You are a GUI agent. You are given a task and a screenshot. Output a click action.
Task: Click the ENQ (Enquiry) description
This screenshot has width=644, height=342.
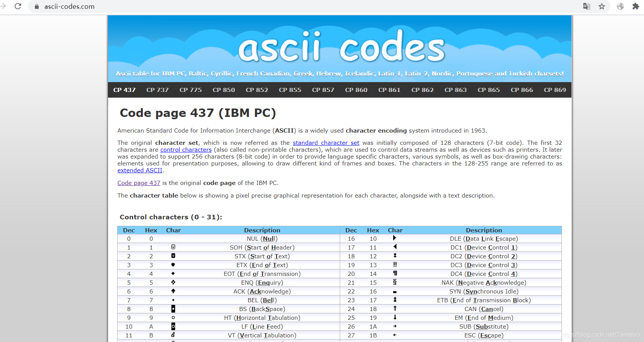coord(262,283)
